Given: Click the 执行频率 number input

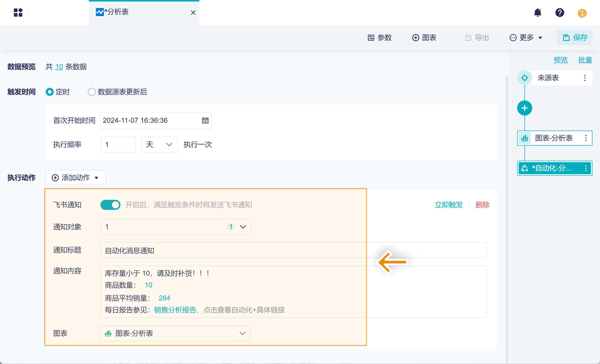Looking at the screenshot, I should click(118, 145).
